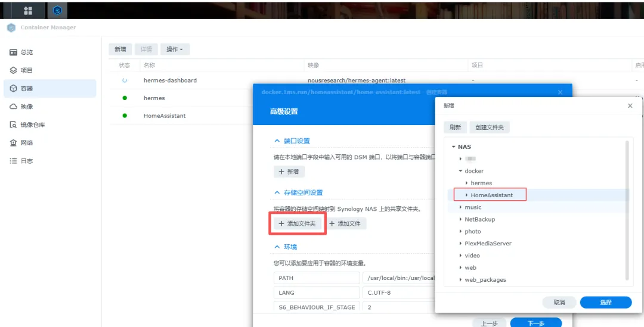Click the 项目 layers icon
Image resolution: width=644 pixels, height=327 pixels.
click(x=13, y=70)
